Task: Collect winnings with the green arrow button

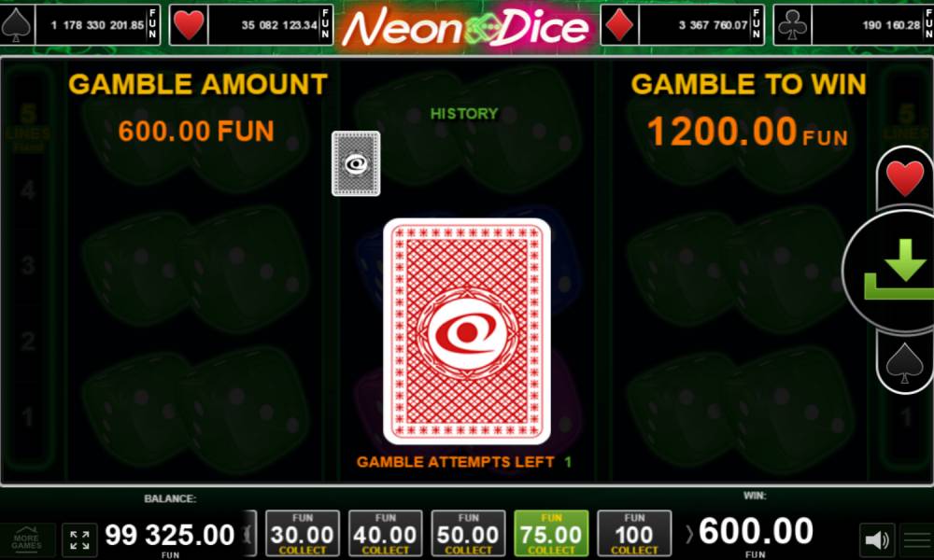Action: [891, 270]
